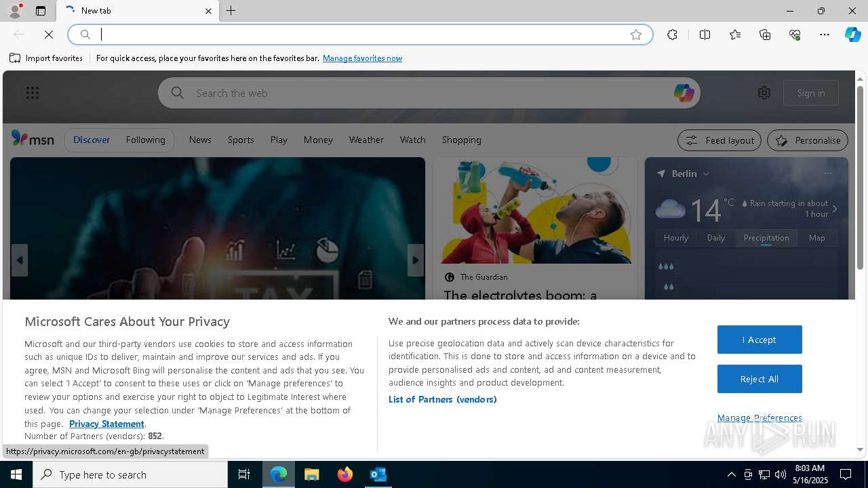868x488 pixels.
Task: Open page settings gear icon
Action: coord(764,93)
